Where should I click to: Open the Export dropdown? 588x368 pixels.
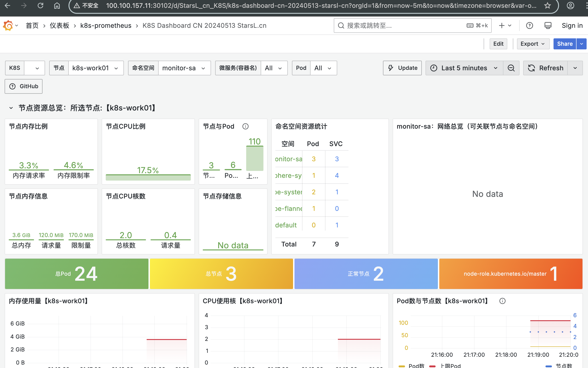point(533,44)
